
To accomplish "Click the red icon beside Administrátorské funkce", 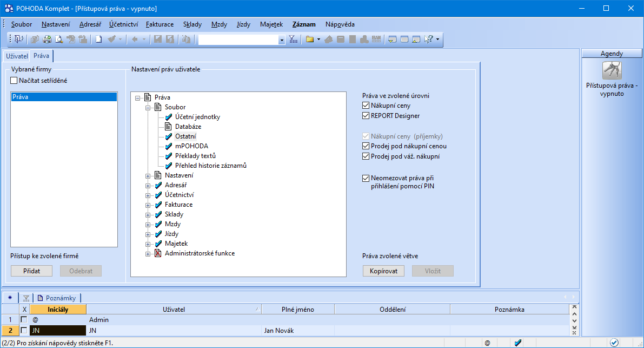I will tap(158, 253).
